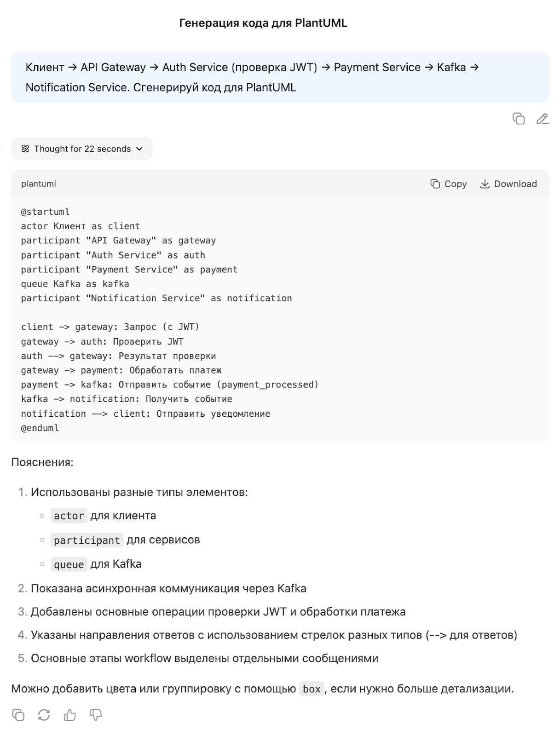Copy the whole assistant response
The width and height of the screenshot is (560, 736).
pos(18,715)
